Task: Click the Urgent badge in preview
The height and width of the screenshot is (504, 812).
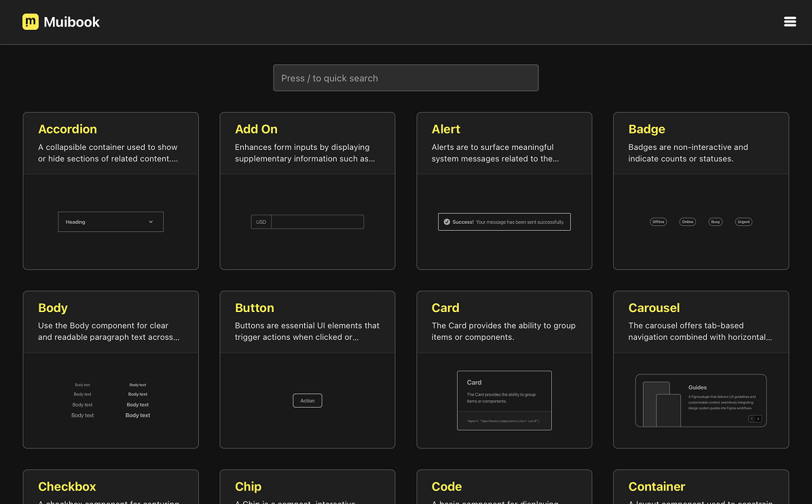Action: [743, 222]
